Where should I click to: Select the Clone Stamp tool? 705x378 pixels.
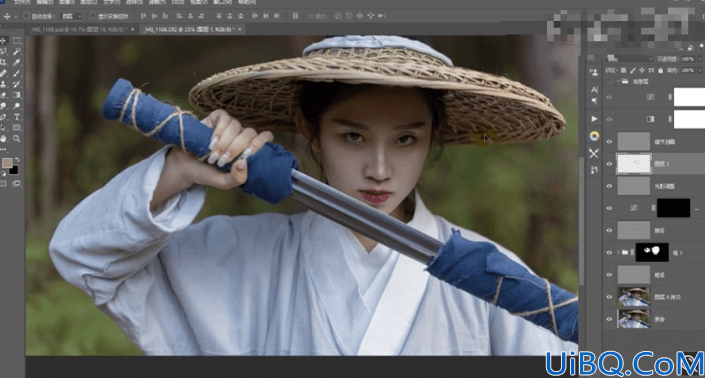pos(4,84)
